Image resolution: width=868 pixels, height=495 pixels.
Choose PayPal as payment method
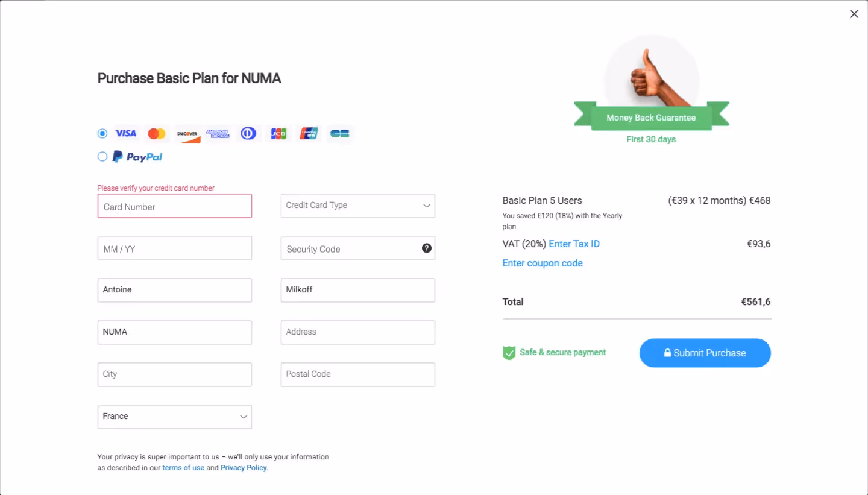click(x=102, y=156)
